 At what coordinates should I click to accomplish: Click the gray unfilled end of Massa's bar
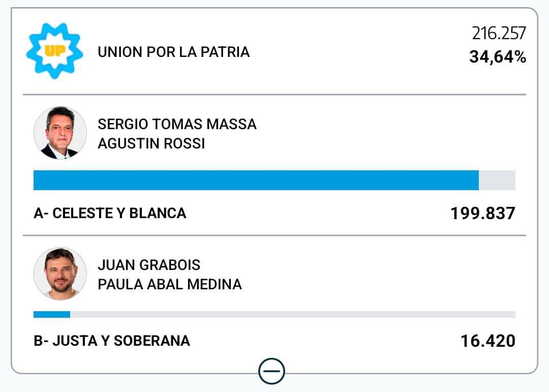coord(497,180)
